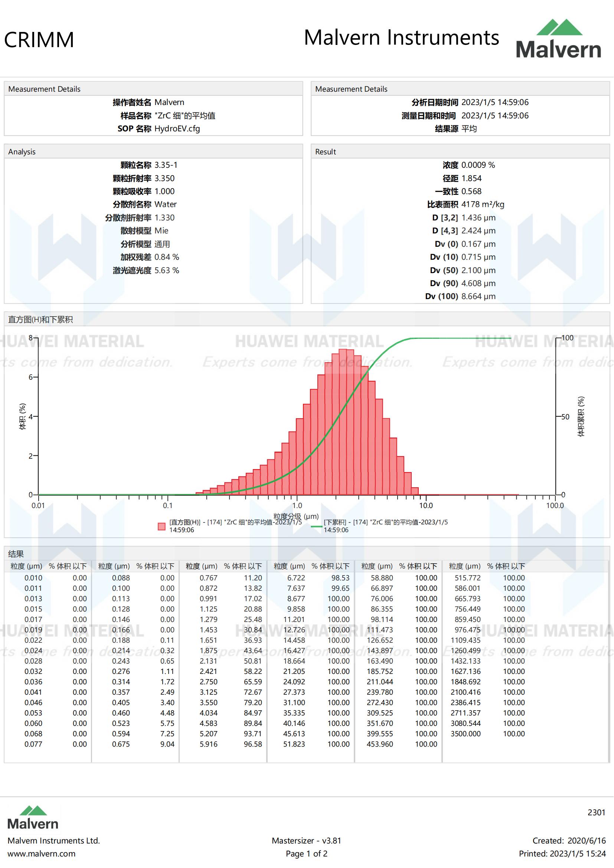Click the first 粒度 (μm) column header
The width and height of the screenshot is (614, 868).
tap(26, 566)
